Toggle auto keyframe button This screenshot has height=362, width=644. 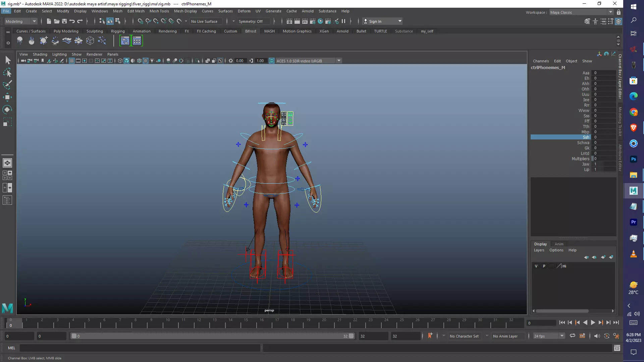(606, 336)
